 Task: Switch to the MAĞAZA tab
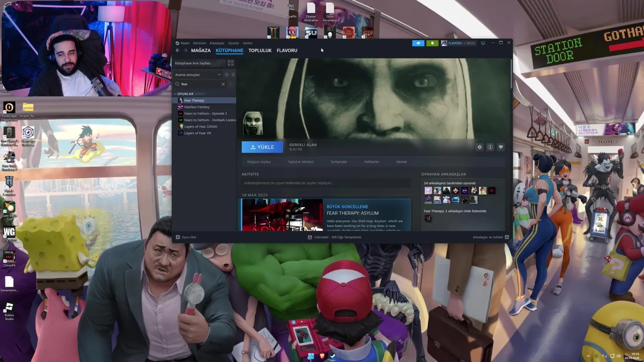click(x=201, y=50)
